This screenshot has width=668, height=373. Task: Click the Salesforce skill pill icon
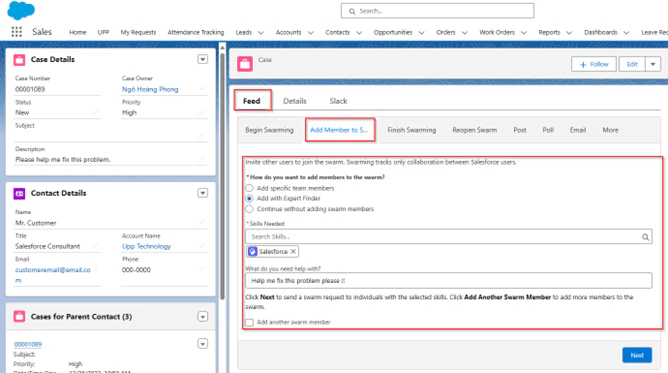pyautogui.click(x=253, y=252)
